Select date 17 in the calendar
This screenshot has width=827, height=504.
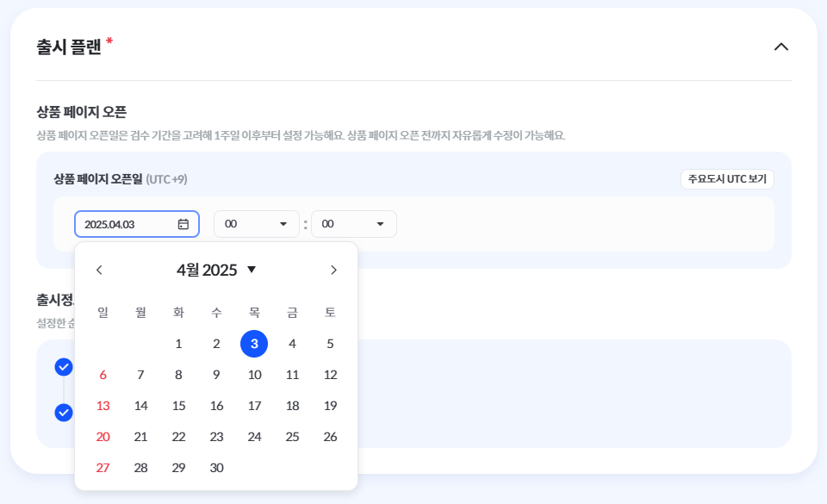click(254, 406)
